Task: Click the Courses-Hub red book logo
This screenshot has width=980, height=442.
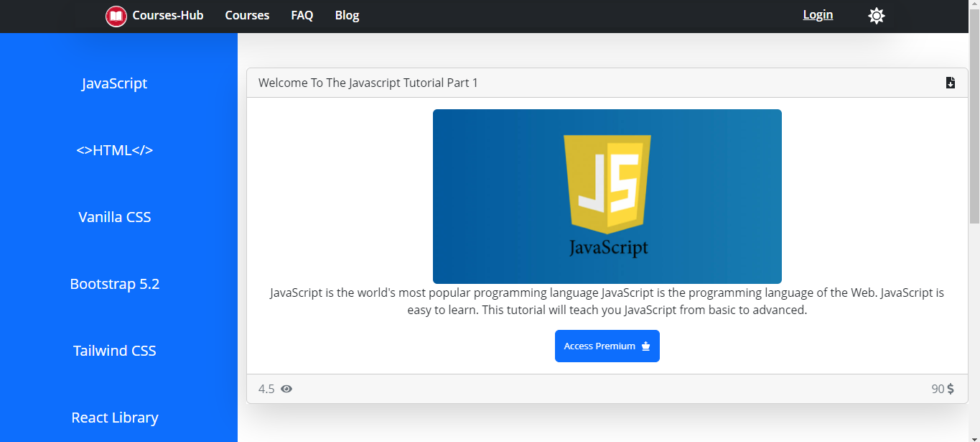Action: click(116, 16)
